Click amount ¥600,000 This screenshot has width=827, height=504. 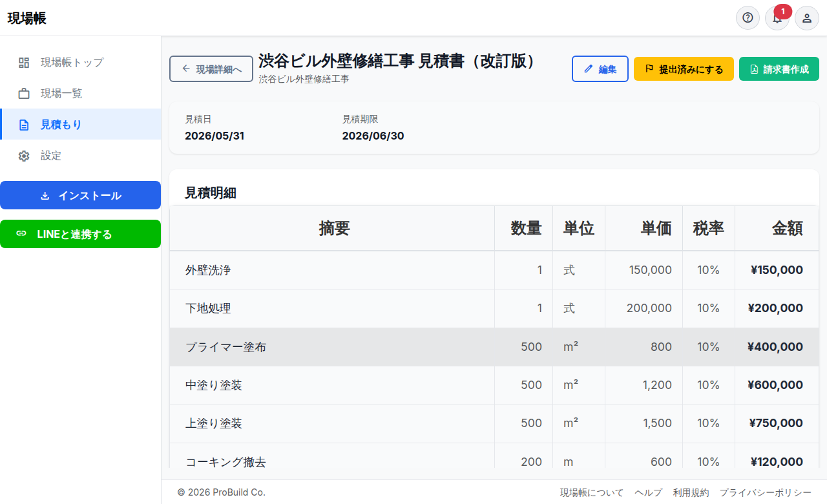point(775,385)
